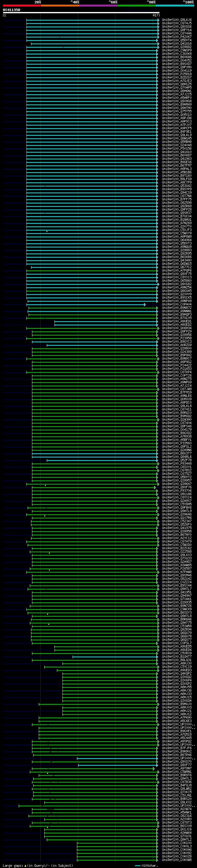
Task: Click the UniRef100_A9NZT5 label
Action: [x=177, y=379]
